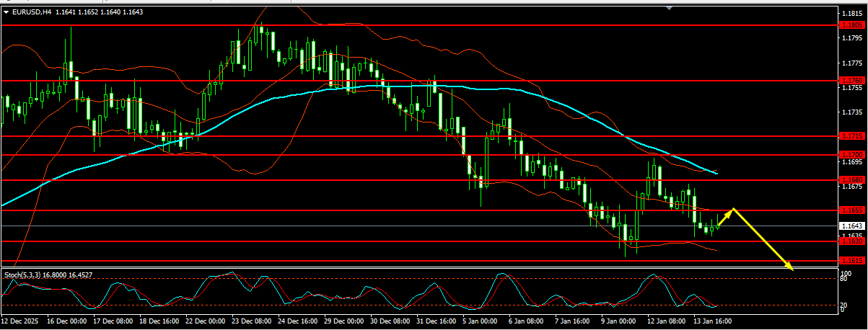
Task: Click the EURUSD,H4 symbol title
Action: click(32, 12)
